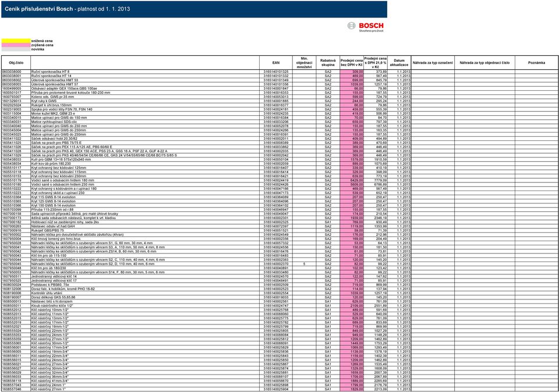Click the 'Ceník příslušenství Bosch' title banner
This screenshot has height=392, width=559.
(194, 9)
